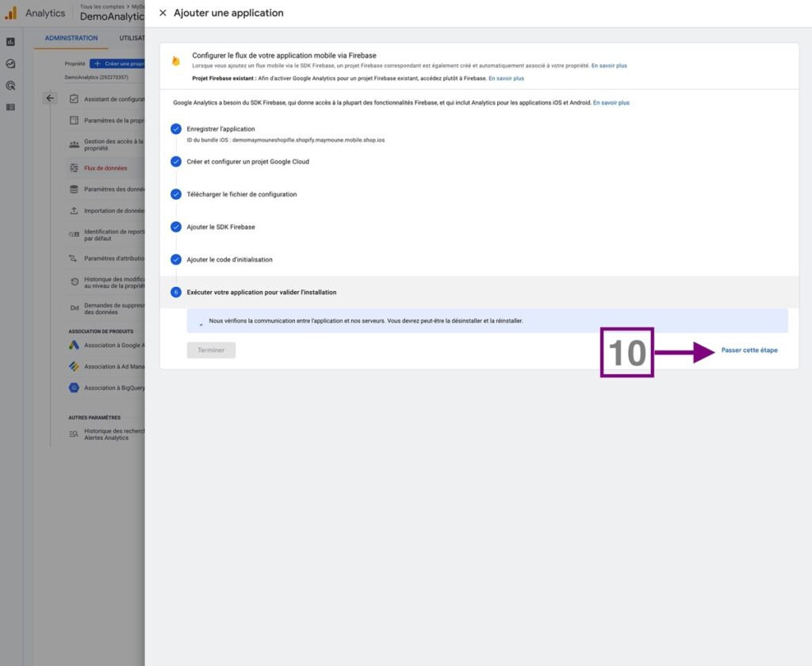Select the Ajouter le SDK Firebase checkmark
Screen dimensions: 812x666
point(176,227)
